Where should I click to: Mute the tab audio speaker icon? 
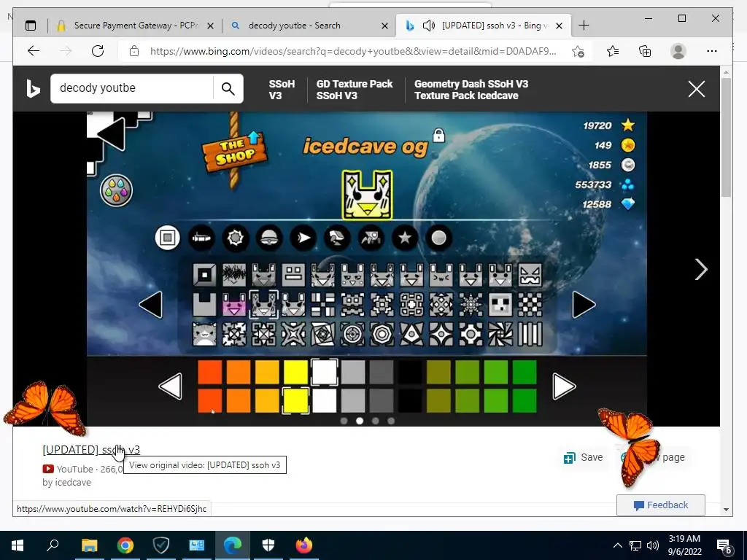(428, 26)
